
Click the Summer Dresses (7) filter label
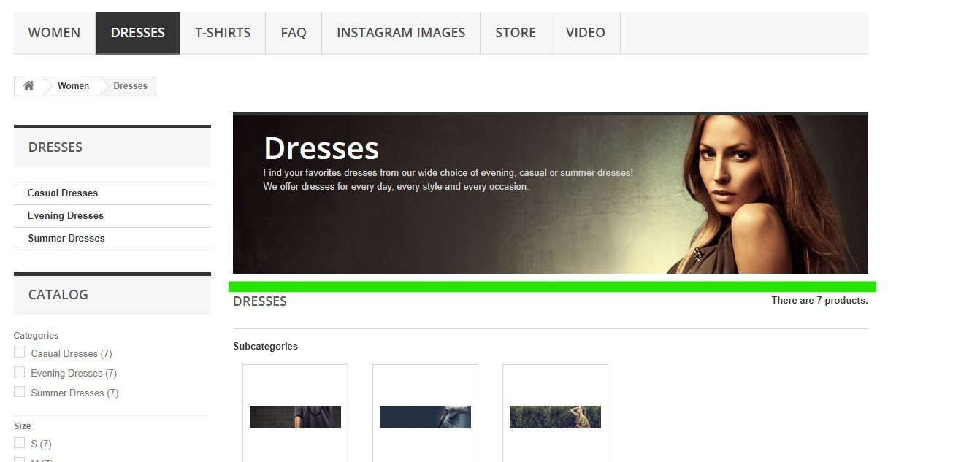point(74,393)
